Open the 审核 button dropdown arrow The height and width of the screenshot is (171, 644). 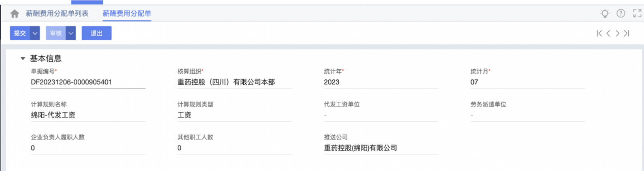coord(71,33)
